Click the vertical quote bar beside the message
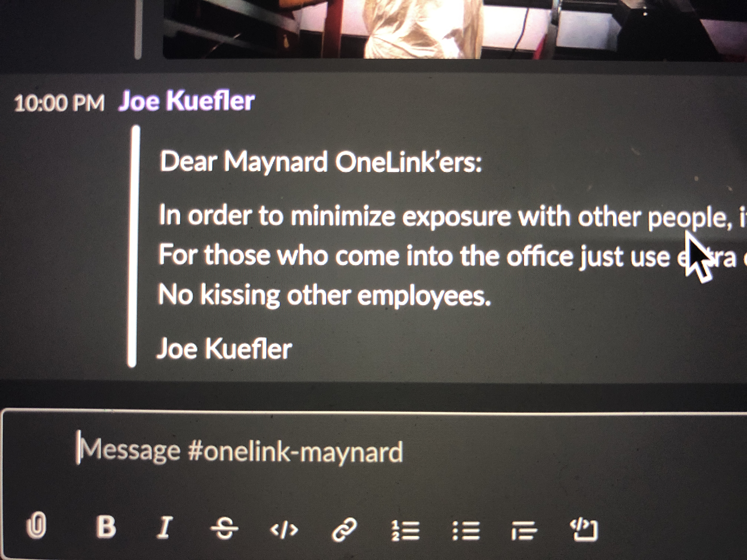 coord(134,246)
